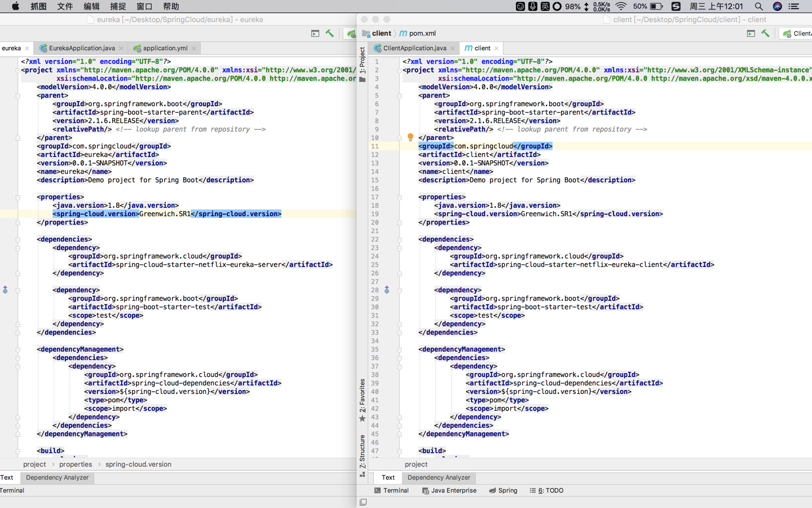The height and width of the screenshot is (508, 812).
Task: Collapse parent block at line 5 in client
Action: pos(399,95)
